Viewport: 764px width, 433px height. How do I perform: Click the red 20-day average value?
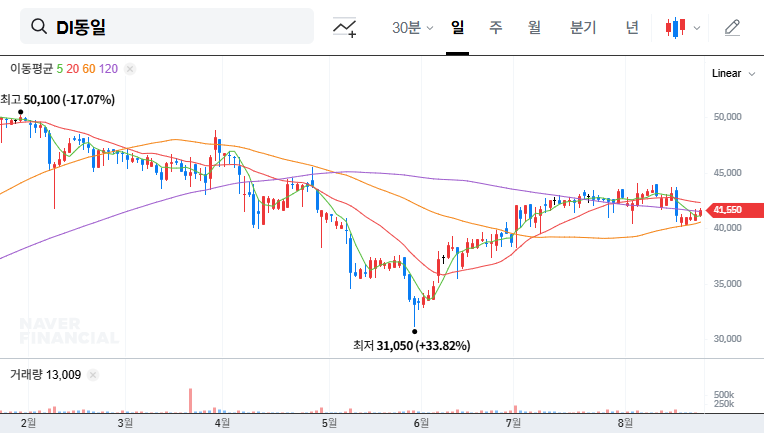click(x=73, y=69)
